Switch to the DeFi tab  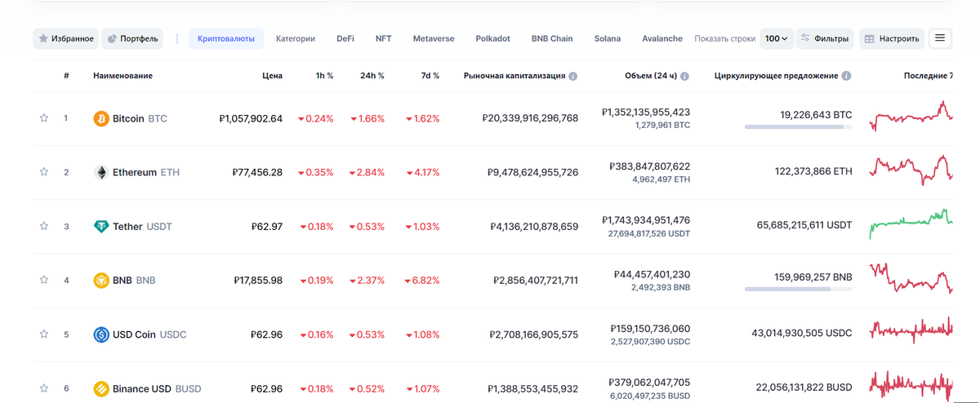coord(345,38)
